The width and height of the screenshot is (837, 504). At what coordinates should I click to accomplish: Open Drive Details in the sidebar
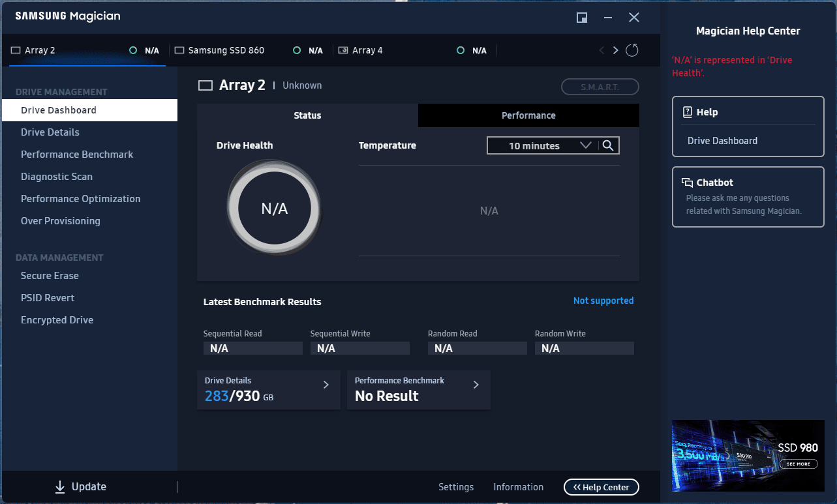point(89,132)
